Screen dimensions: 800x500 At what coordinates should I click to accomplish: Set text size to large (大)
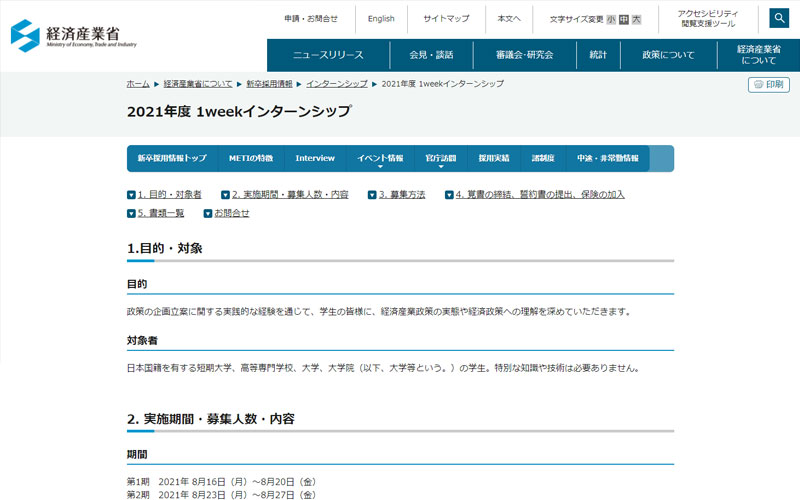point(637,19)
